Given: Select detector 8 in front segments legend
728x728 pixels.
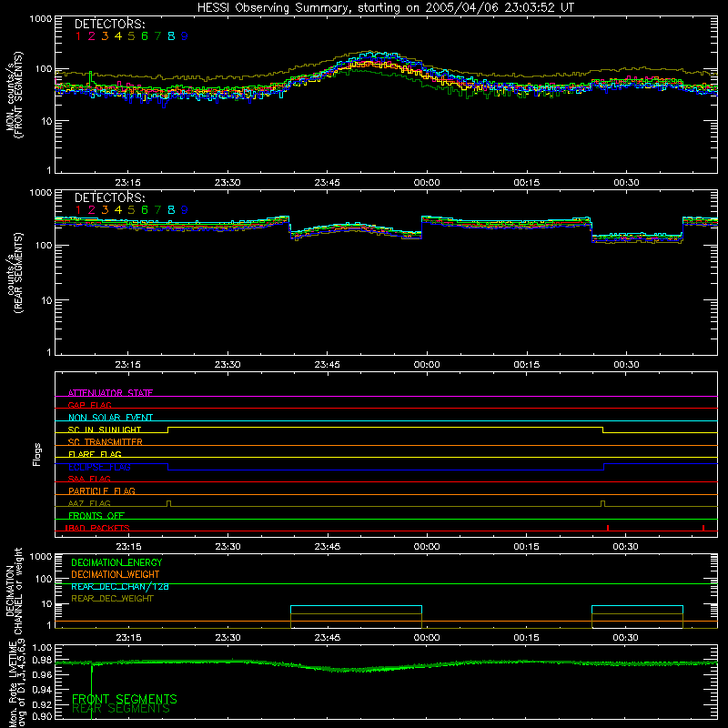Looking at the screenshot, I should point(171,36).
